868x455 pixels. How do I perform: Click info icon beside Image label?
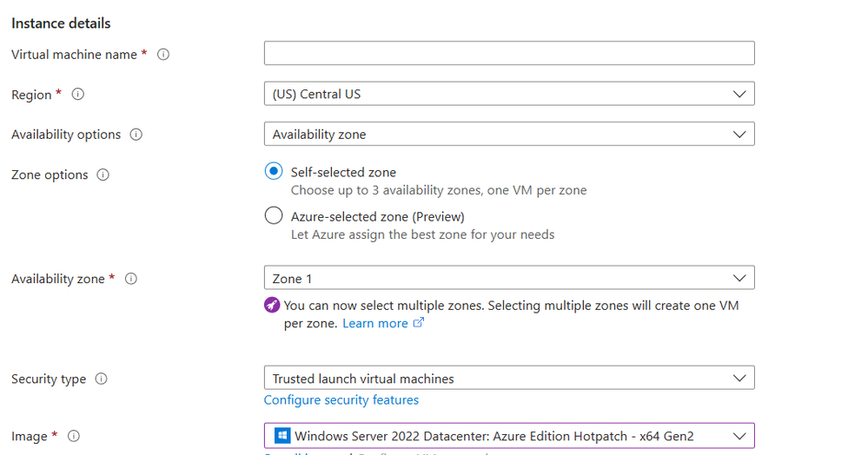click(x=74, y=436)
